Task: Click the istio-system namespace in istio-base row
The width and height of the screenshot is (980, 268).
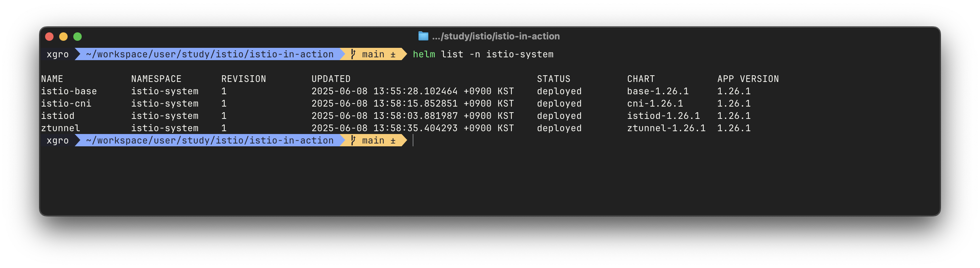Action: (x=165, y=91)
